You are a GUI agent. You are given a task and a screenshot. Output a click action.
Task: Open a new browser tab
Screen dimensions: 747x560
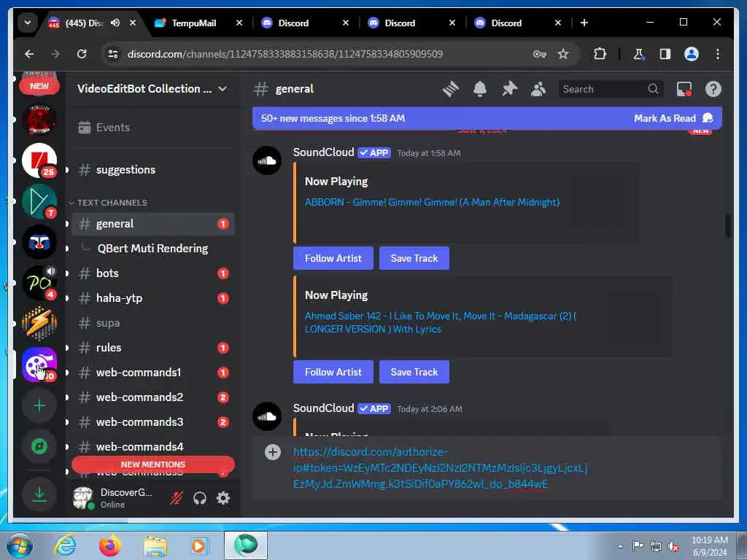(x=584, y=23)
